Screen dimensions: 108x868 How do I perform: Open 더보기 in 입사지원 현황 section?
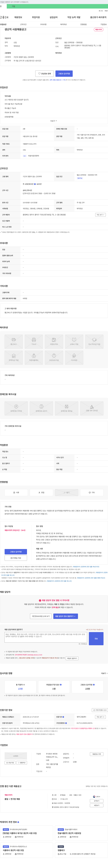104,673
